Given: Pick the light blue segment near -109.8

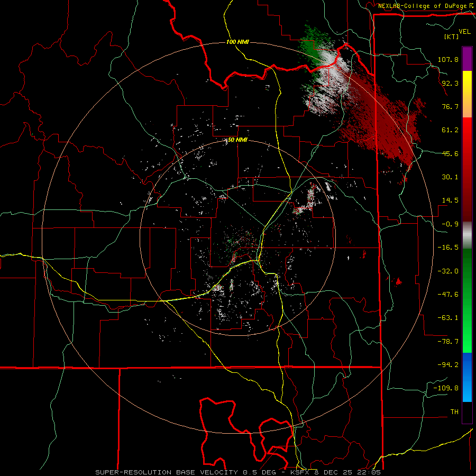Looking at the screenshot, I should click(x=467, y=389).
